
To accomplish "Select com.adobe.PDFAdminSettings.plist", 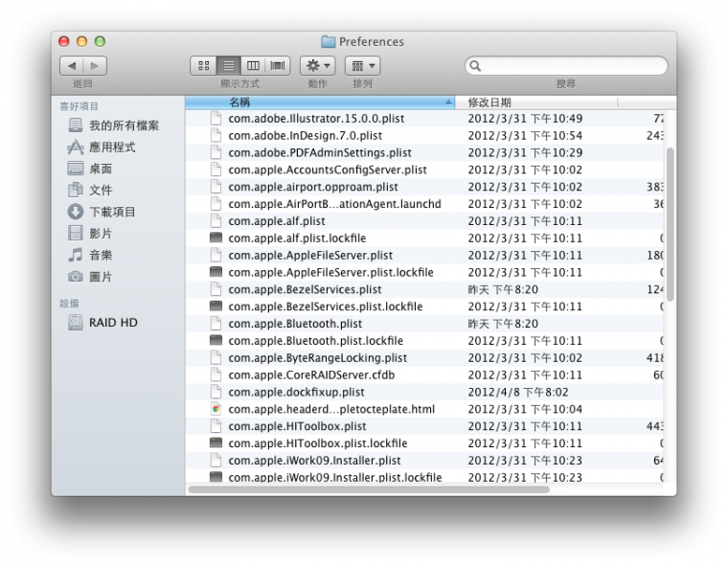I will tap(320, 153).
